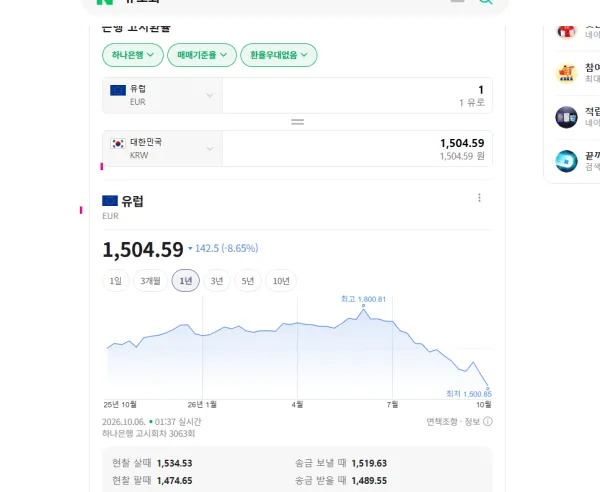
Task: Expand the 유럽 EUR currency selector
Action: [162, 95]
